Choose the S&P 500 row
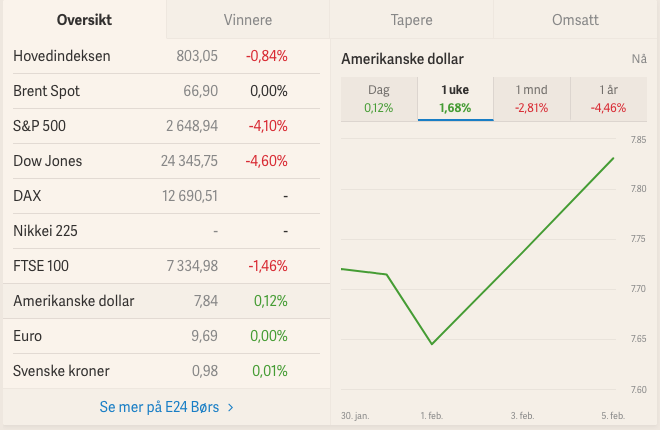Image resolution: width=660 pixels, height=430 pixels. tap(150, 126)
